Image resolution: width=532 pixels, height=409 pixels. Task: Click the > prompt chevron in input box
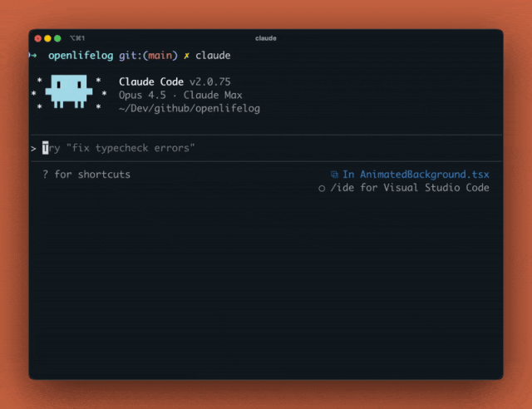coord(33,148)
